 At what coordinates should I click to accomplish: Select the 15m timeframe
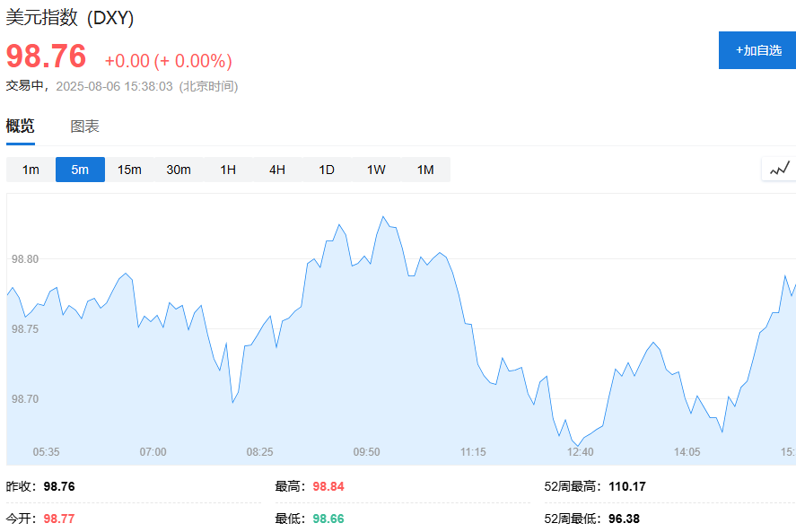129,169
